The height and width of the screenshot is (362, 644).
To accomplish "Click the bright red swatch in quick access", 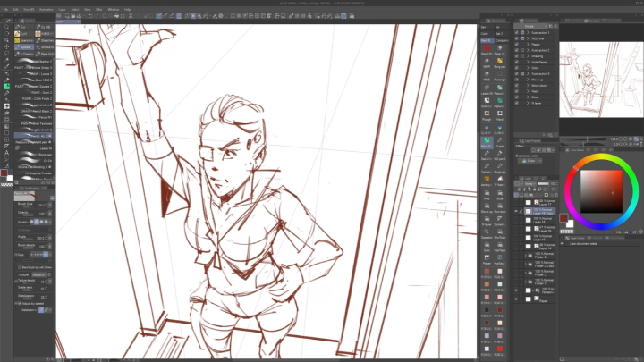I will [500, 349].
